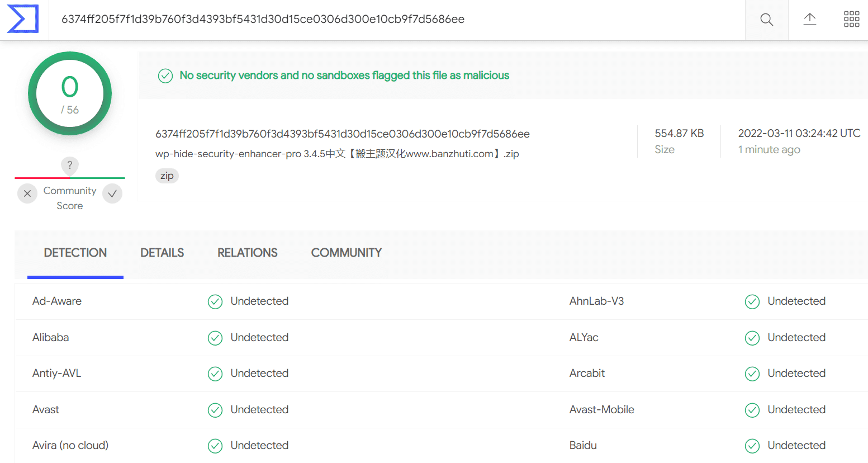Click the search magnifier icon
The height and width of the screenshot is (463, 868).
(x=767, y=20)
